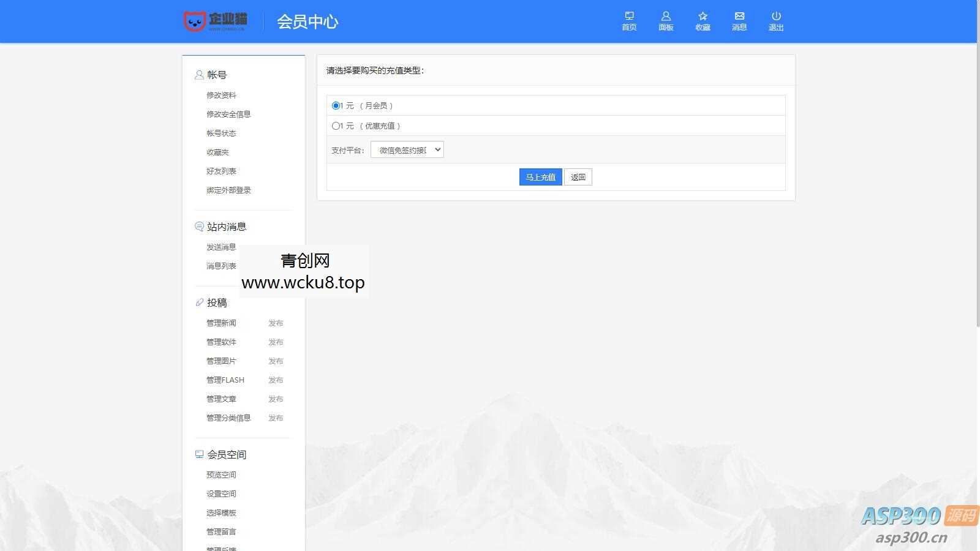Viewport: 980px width, 551px height.
Task: Toggle the 站内消息 speech bubble icon
Action: click(x=198, y=226)
